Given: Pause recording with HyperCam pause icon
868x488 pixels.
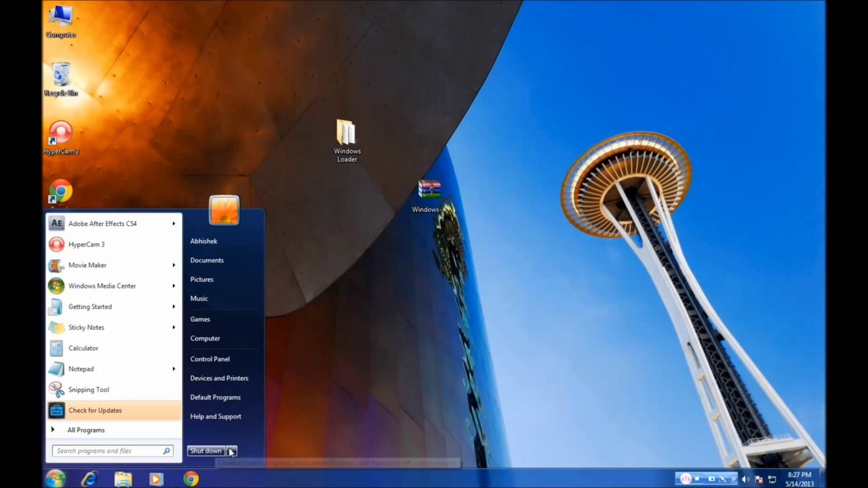Looking at the screenshot, I should coord(686,479).
